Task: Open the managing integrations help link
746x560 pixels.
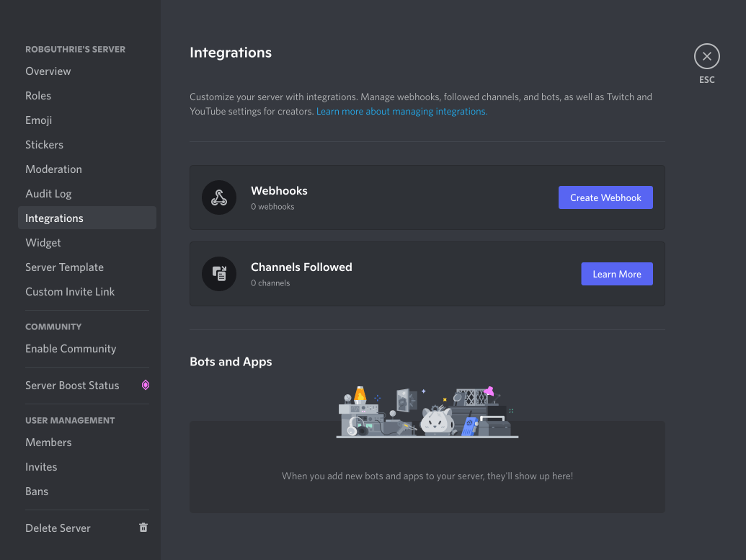Action: point(401,111)
